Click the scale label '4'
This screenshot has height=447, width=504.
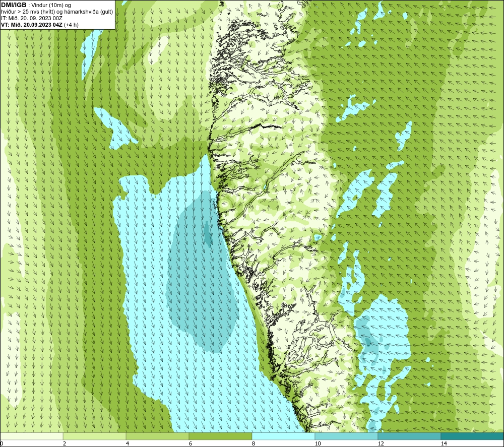click(128, 444)
